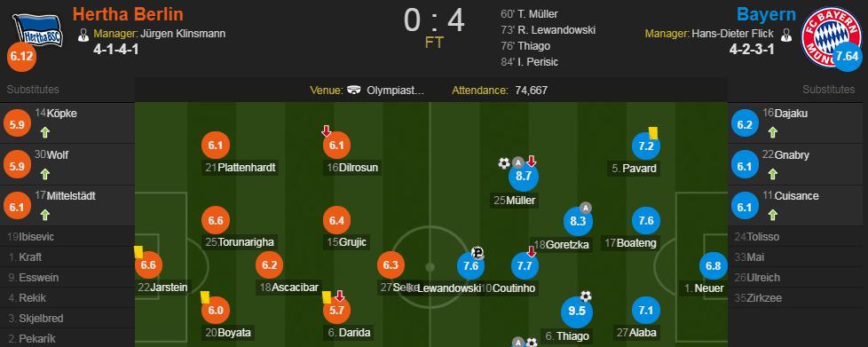Image resolution: width=868 pixels, height=347 pixels.
Task: Click Lewandowski's missed penalty icon
Action: click(477, 254)
